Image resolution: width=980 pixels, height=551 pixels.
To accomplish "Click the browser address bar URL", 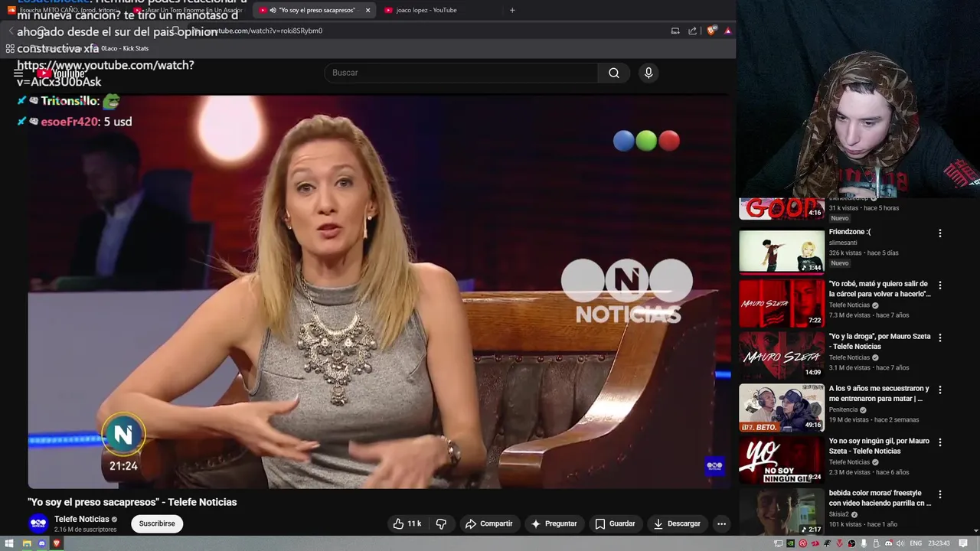I will point(264,31).
